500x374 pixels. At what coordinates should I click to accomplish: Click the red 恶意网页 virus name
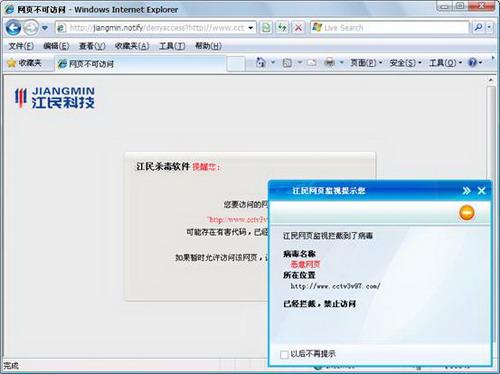305,265
